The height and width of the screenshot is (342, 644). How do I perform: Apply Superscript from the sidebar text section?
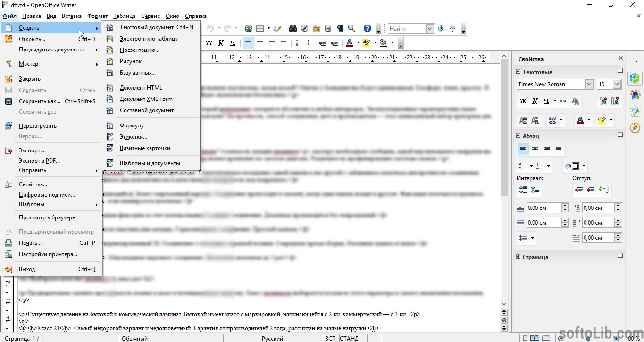[523, 120]
